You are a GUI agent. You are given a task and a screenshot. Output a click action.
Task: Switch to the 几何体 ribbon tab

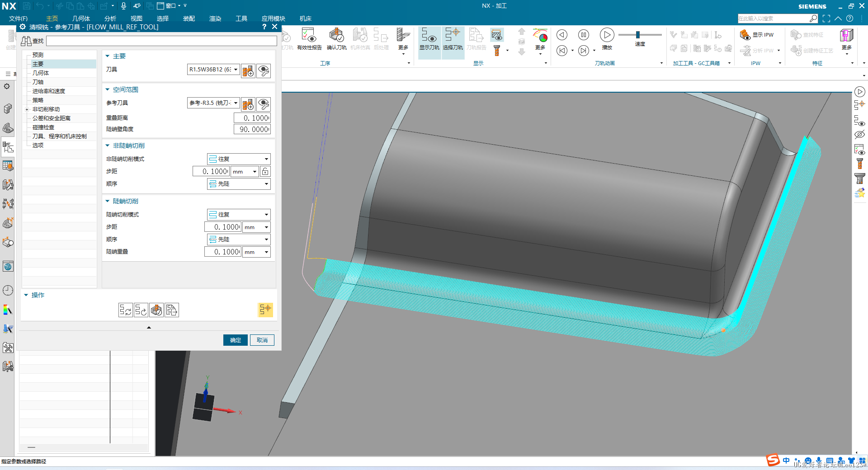[81, 19]
